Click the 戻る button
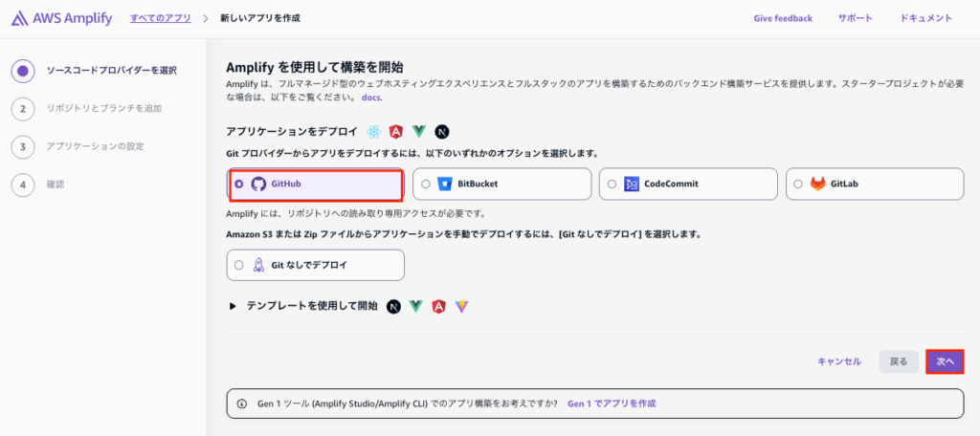 click(899, 361)
